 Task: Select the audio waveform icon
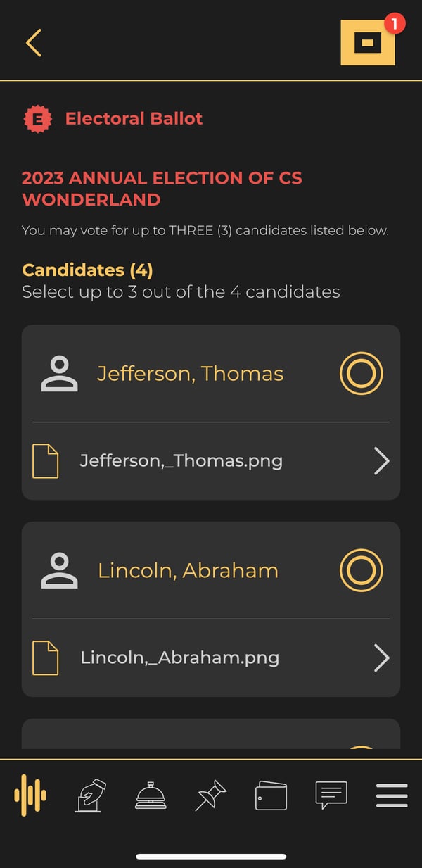click(x=30, y=796)
